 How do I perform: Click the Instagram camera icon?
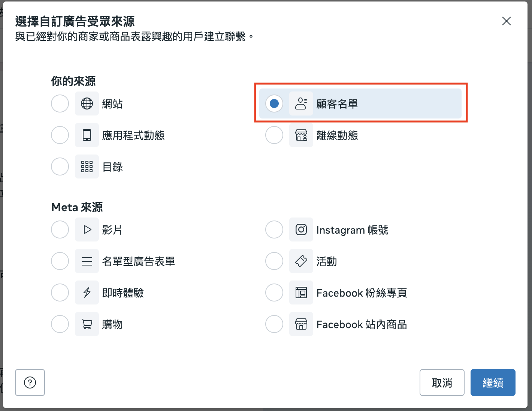click(x=301, y=229)
